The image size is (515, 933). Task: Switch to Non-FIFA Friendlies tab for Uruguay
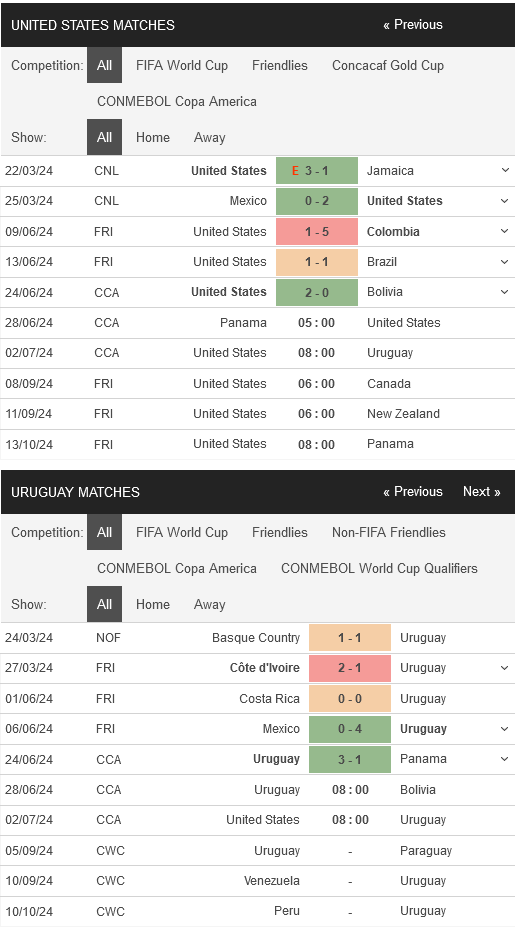[389, 533]
